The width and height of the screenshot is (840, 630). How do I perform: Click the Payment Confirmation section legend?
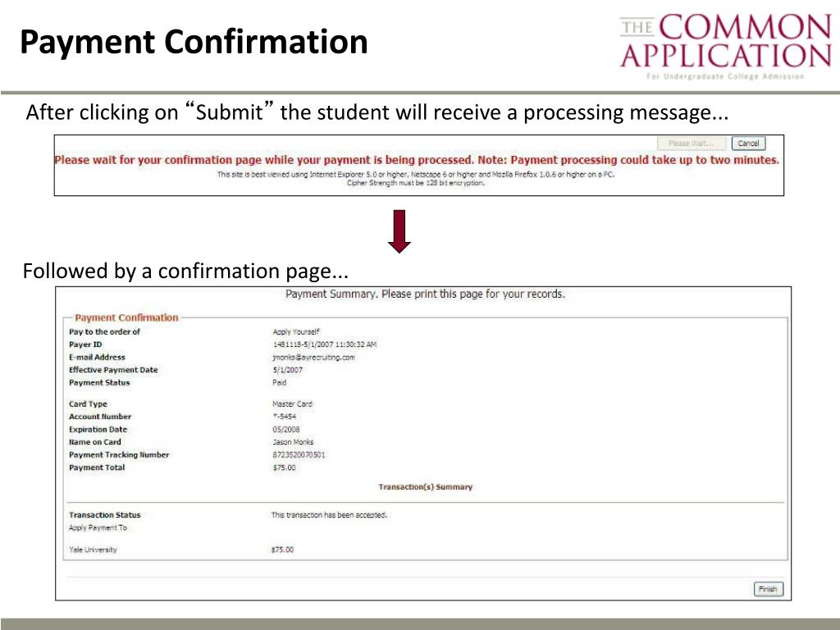pos(126,317)
